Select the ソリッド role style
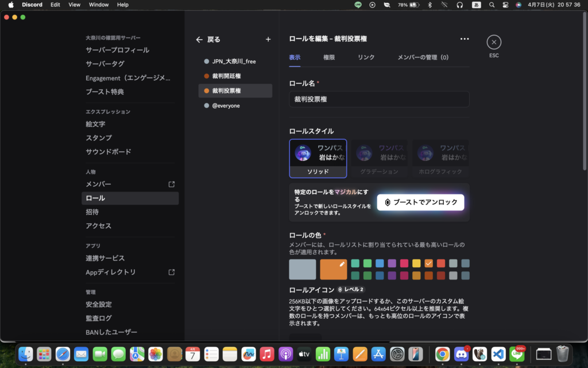 [318, 158]
